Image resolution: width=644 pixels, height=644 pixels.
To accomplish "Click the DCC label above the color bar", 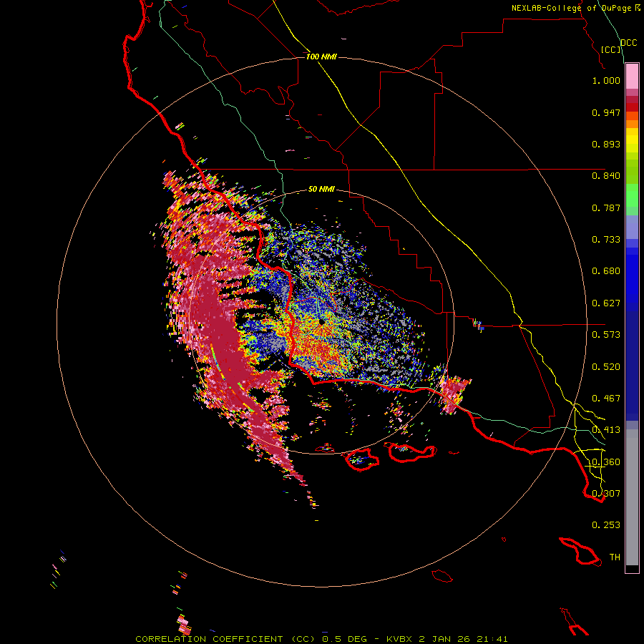I will [629, 43].
